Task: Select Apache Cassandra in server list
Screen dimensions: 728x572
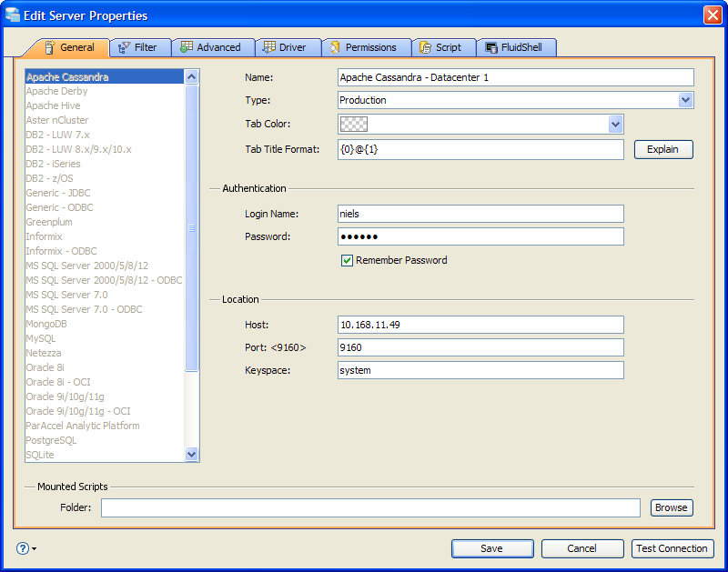Action: pos(105,77)
